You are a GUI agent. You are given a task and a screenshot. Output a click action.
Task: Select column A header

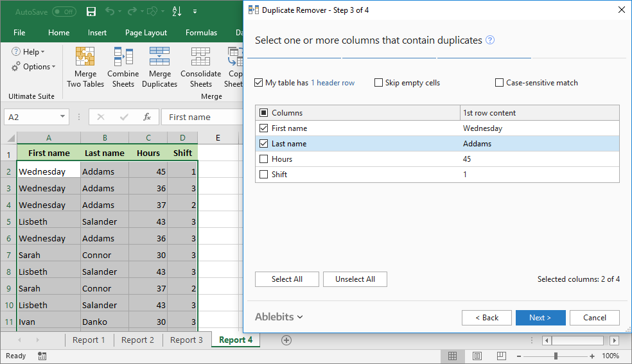click(x=49, y=138)
